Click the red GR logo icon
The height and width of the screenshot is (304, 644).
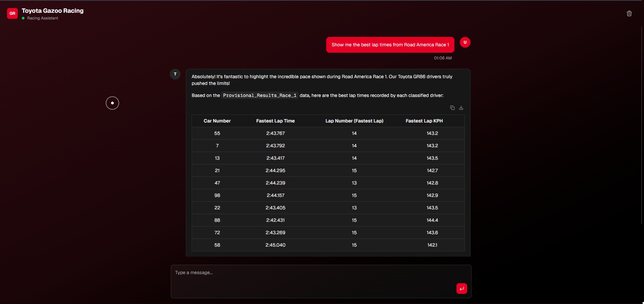click(x=12, y=13)
